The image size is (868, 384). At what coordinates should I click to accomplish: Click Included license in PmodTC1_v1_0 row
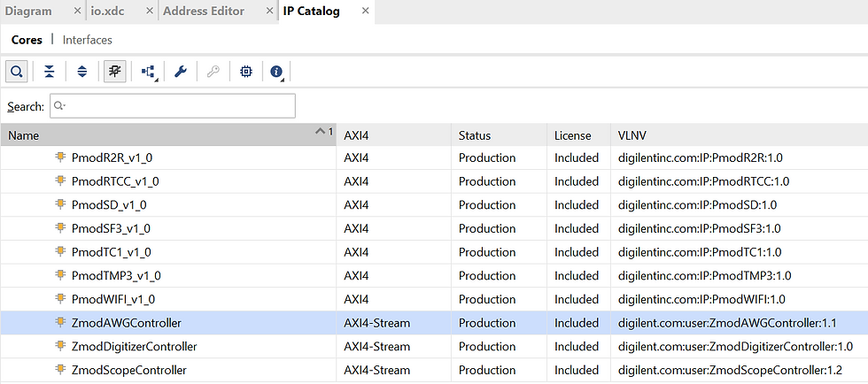click(x=577, y=252)
